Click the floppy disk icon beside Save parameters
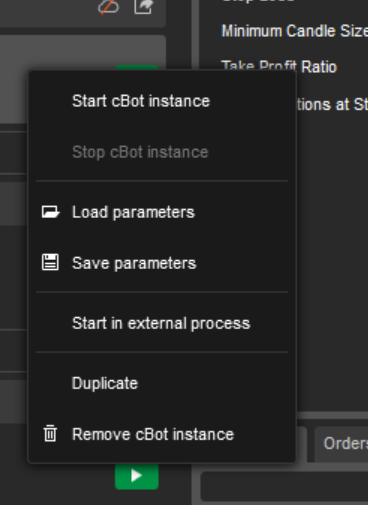The width and height of the screenshot is (368, 505). click(50, 262)
